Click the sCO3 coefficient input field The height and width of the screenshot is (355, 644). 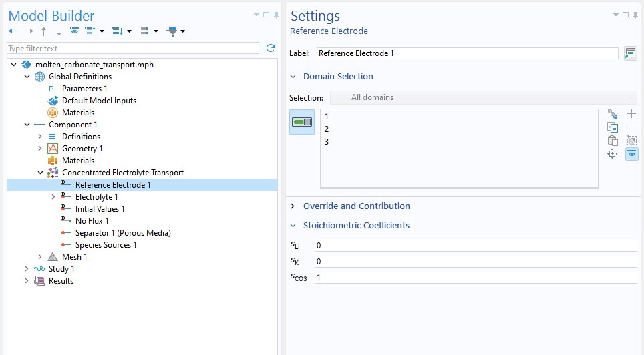(476, 278)
